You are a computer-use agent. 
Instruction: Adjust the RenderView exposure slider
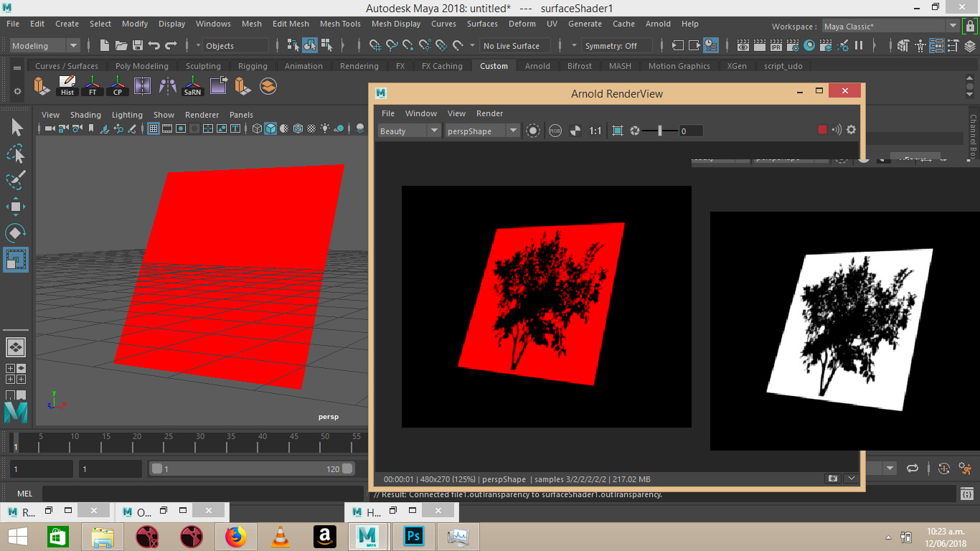pyautogui.click(x=659, y=131)
